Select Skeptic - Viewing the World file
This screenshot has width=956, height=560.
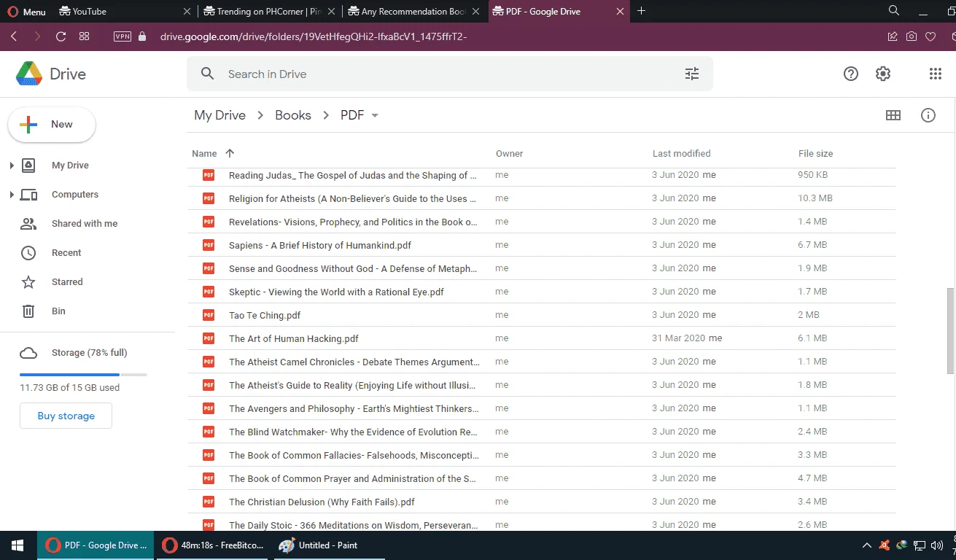[541, 292]
